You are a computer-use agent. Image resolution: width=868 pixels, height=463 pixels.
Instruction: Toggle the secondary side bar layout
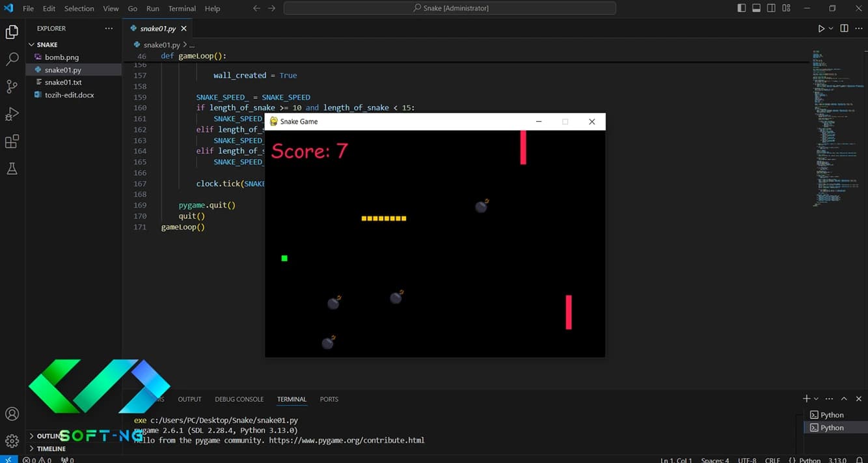pyautogui.click(x=772, y=8)
